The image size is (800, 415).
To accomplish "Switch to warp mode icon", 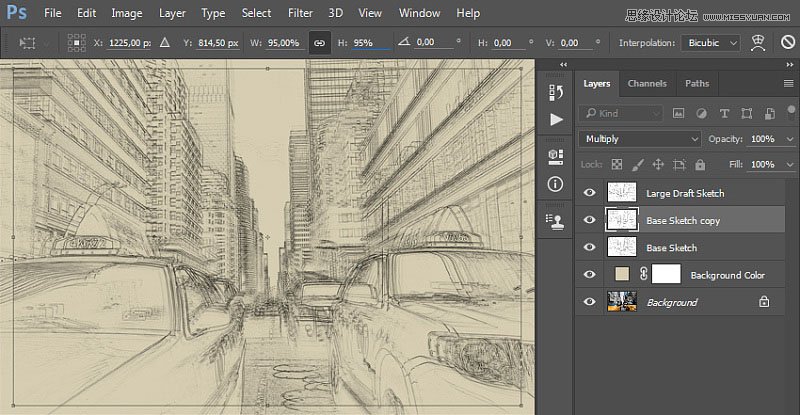I will click(758, 43).
